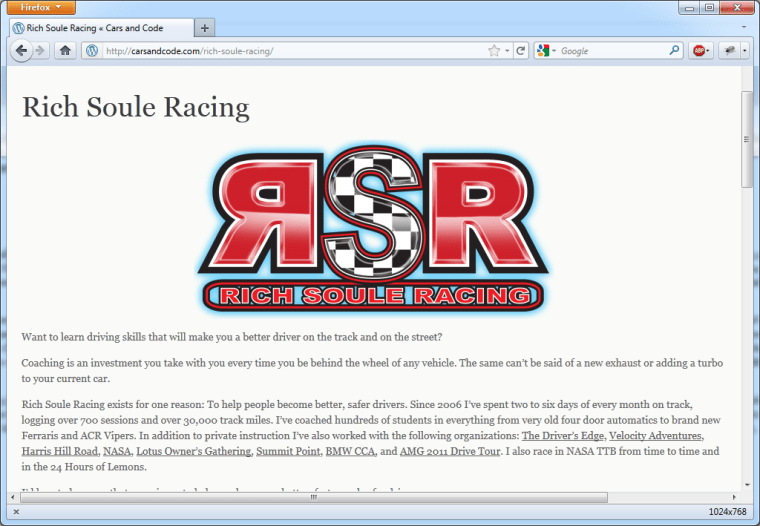The height and width of the screenshot is (526, 760).
Task: Reload the page with refresh icon
Action: pyautogui.click(x=521, y=51)
